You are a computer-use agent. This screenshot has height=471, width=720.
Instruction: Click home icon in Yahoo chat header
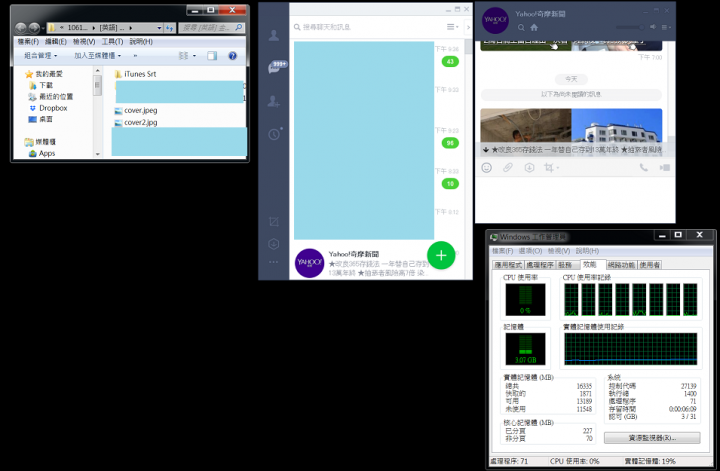click(534, 28)
